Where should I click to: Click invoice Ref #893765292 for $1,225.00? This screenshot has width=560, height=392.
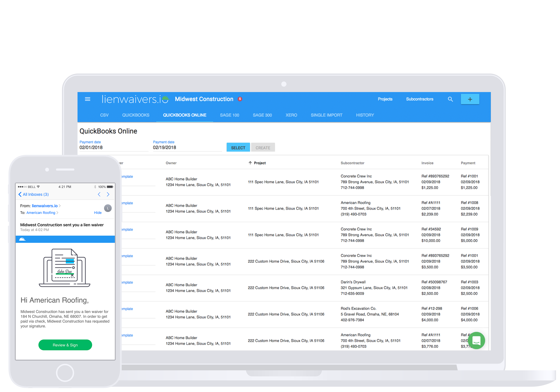(x=435, y=182)
